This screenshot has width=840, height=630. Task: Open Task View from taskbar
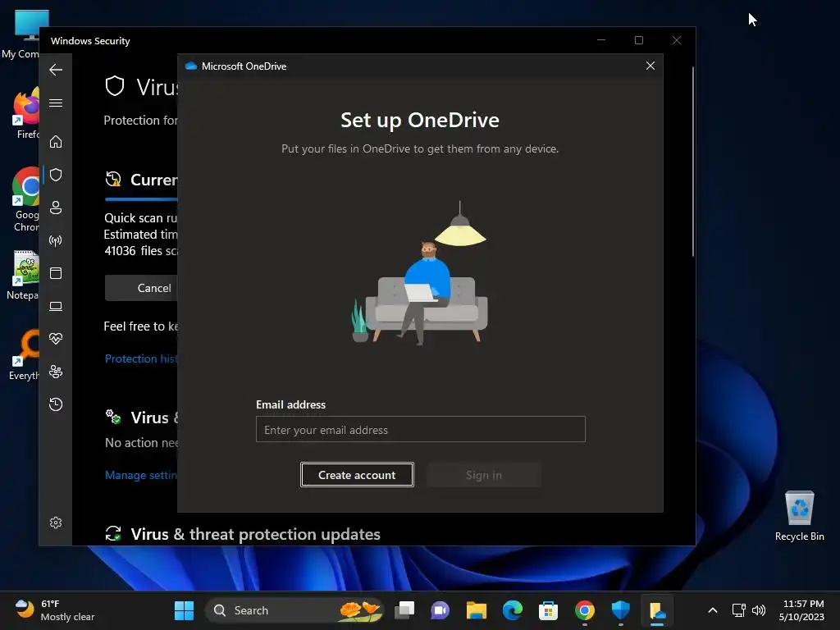404,610
